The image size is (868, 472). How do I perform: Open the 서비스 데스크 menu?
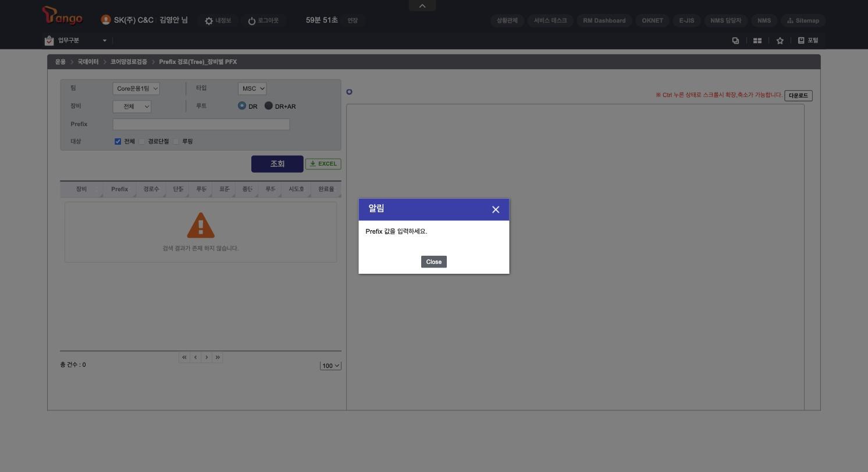pyautogui.click(x=550, y=20)
